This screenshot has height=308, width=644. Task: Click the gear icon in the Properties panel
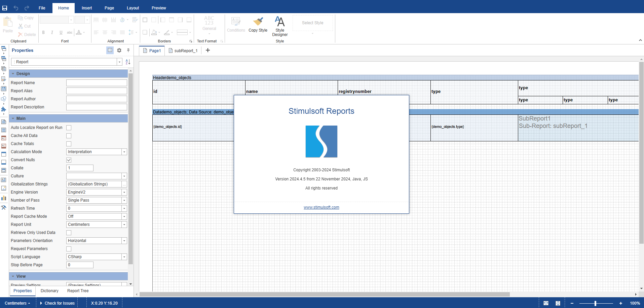[119, 50]
